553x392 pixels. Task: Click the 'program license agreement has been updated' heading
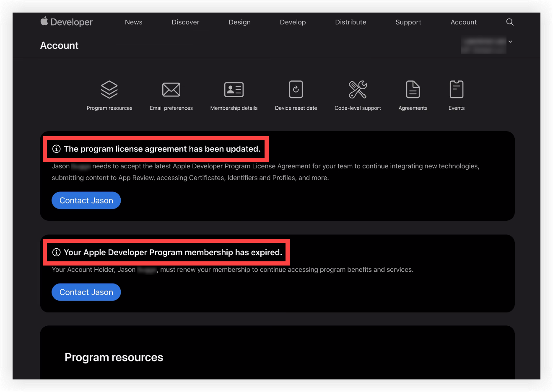[162, 149]
